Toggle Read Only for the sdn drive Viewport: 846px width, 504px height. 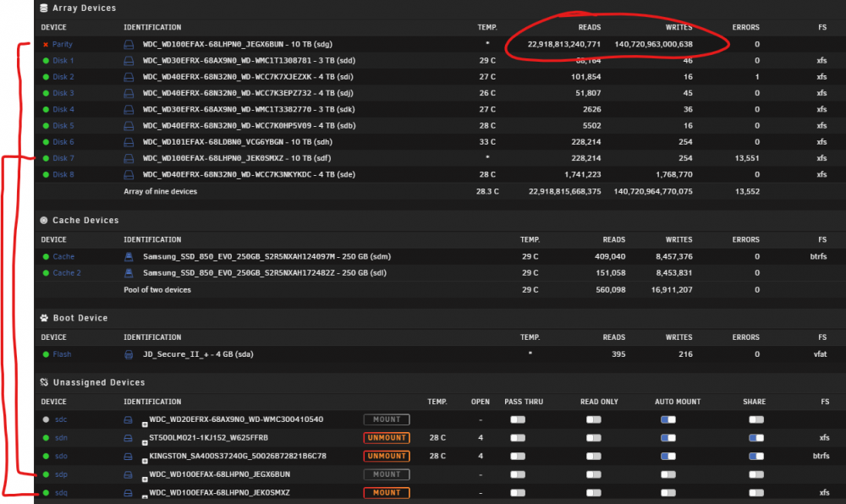594,438
